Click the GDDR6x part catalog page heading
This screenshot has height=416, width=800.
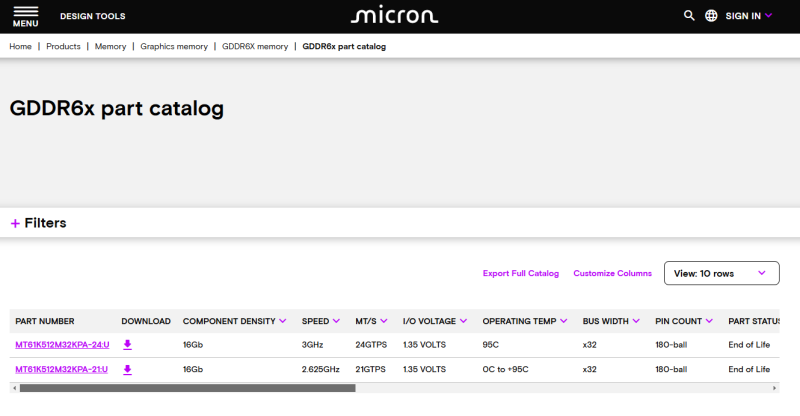point(117,109)
